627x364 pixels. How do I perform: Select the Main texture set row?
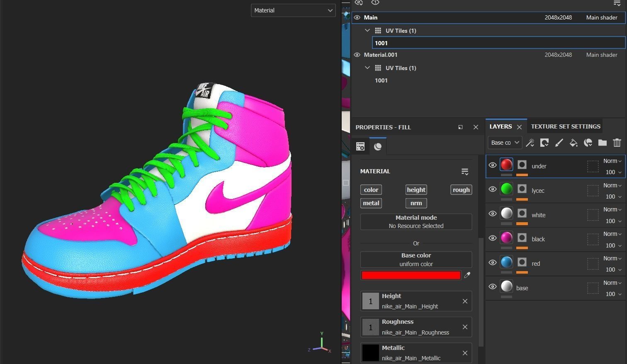(x=488, y=17)
